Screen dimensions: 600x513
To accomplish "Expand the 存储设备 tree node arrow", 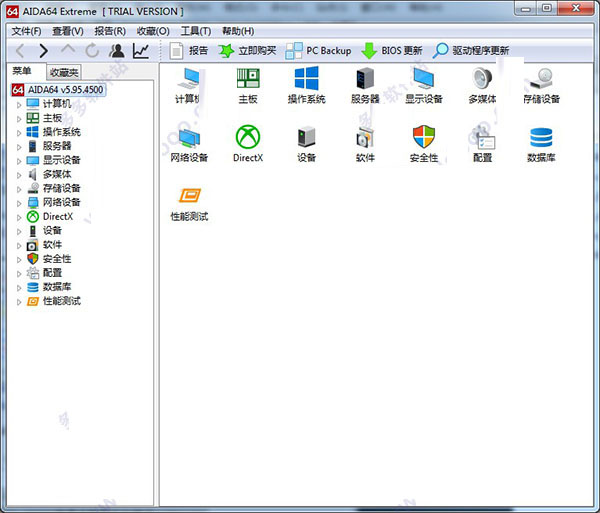I will pyautogui.click(x=19, y=189).
